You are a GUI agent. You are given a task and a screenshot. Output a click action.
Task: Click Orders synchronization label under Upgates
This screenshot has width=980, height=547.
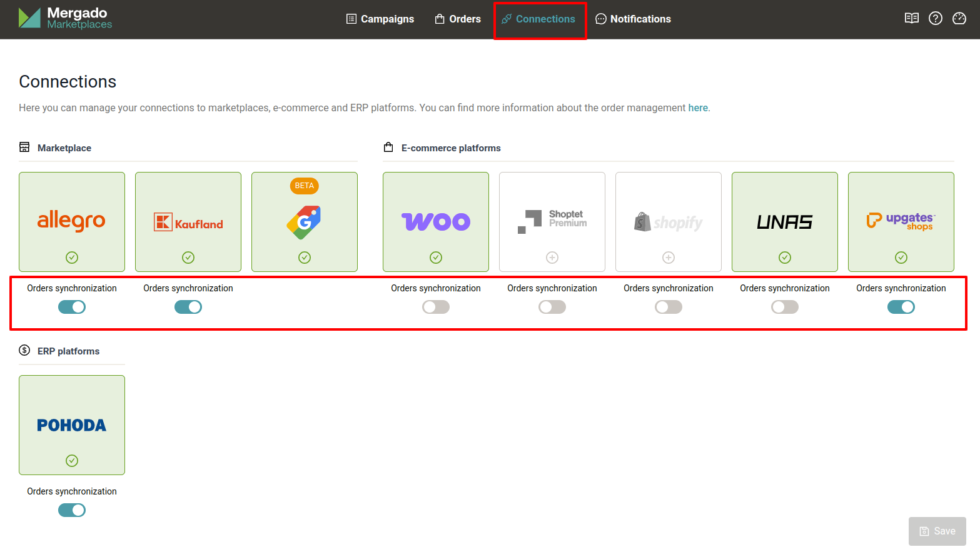pos(901,288)
